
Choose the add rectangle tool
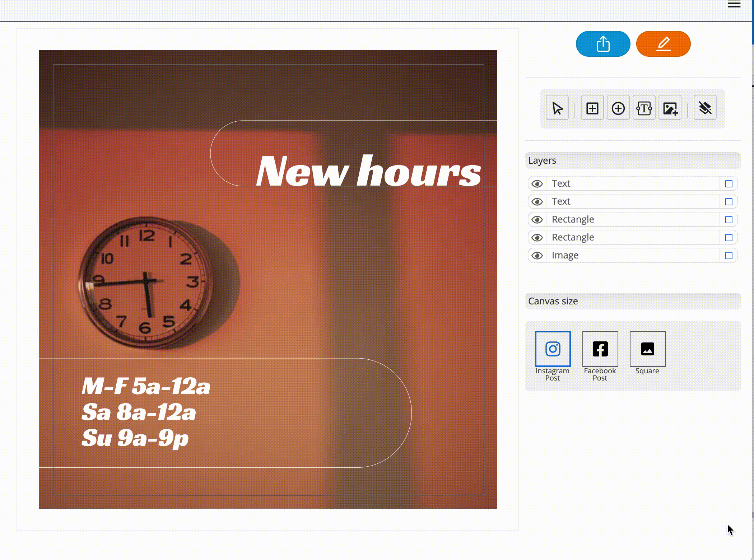[x=592, y=108]
